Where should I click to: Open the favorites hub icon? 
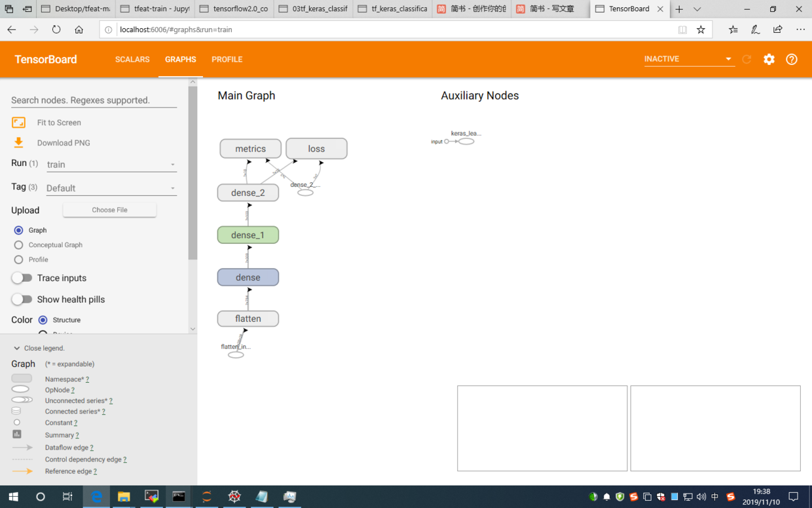(x=733, y=29)
